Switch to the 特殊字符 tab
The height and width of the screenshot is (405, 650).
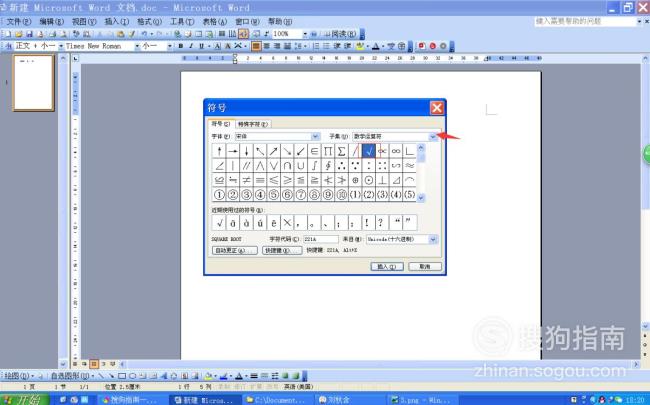click(253, 124)
